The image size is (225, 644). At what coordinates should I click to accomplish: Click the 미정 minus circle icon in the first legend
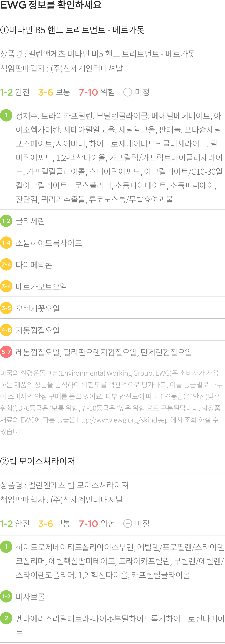tap(128, 92)
